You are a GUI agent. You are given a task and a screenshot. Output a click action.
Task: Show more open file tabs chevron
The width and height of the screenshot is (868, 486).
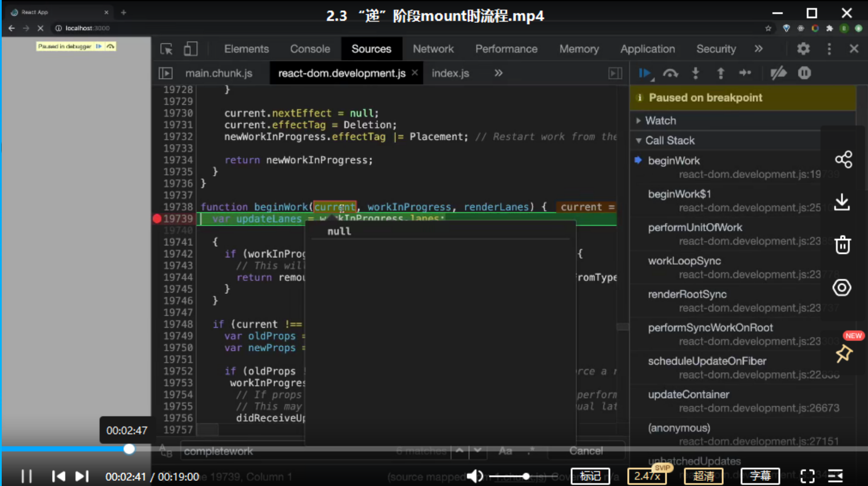tap(498, 73)
